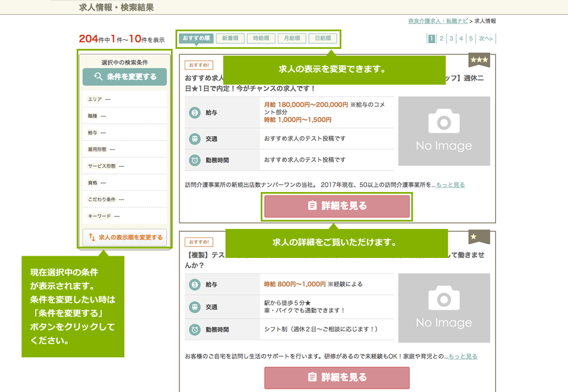The width and height of the screenshot is (568, 392).
Task: Click 求人の表示順を変更する button
Action: [124, 237]
